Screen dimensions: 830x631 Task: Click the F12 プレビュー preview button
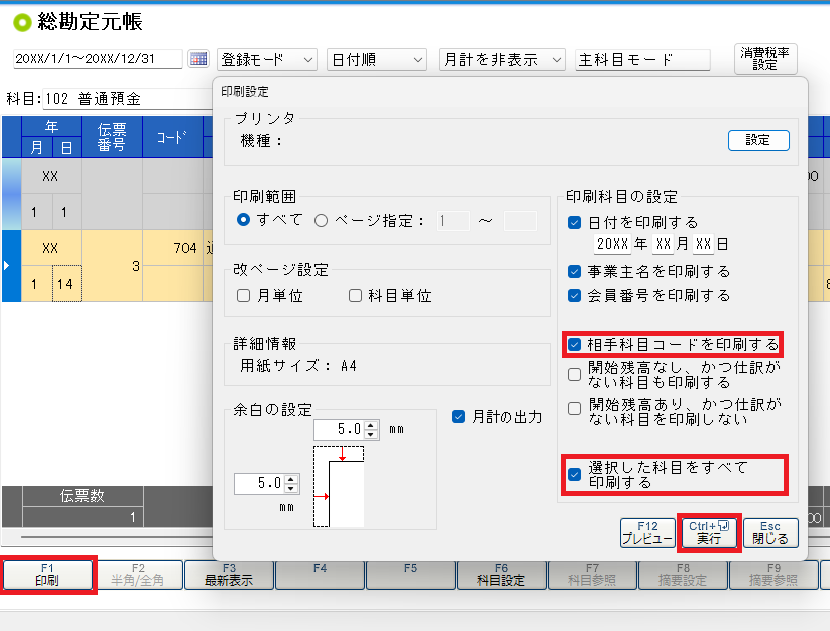pos(646,533)
